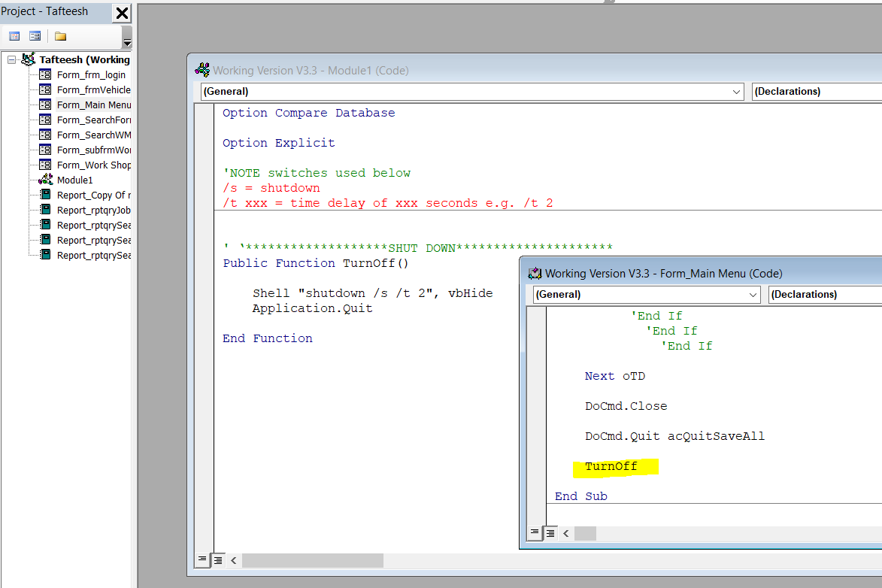
Task: Click the View Code icon in Project panel
Action: (14, 36)
